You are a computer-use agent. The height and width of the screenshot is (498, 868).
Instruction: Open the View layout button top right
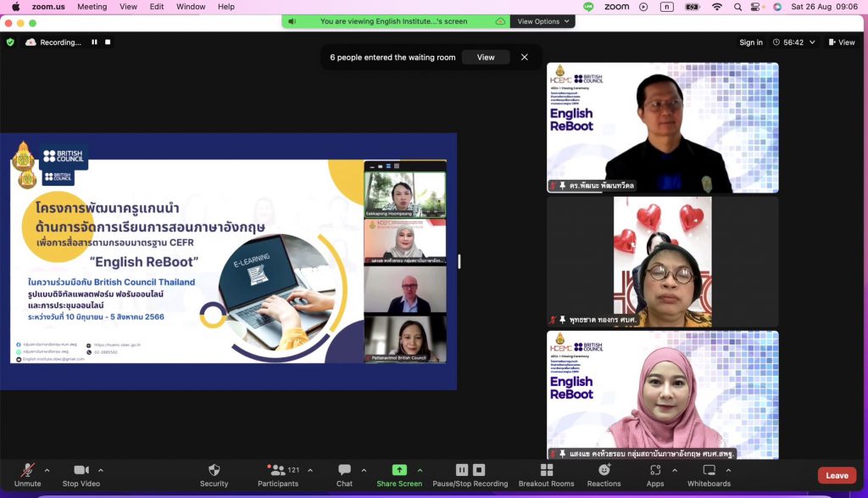pyautogui.click(x=842, y=42)
